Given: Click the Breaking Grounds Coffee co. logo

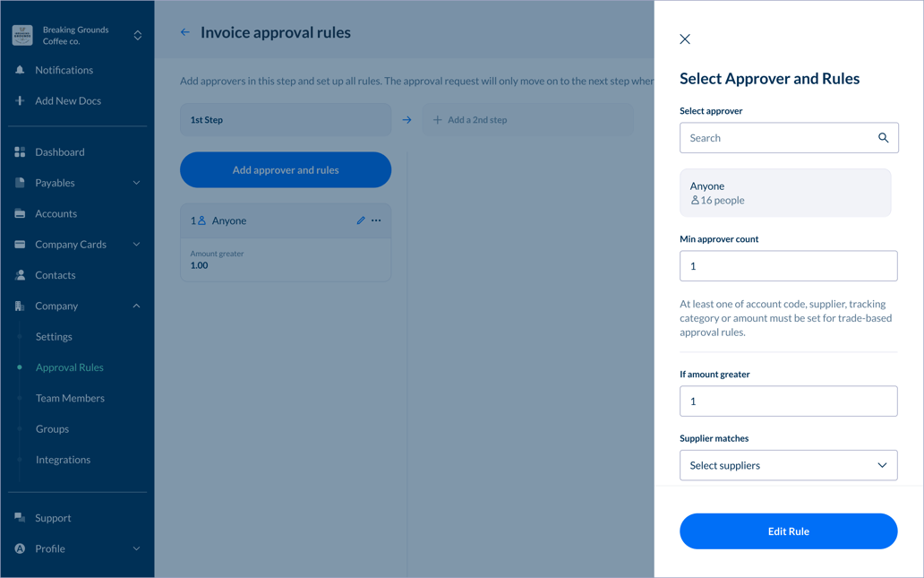Looking at the screenshot, I should coord(22,35).
